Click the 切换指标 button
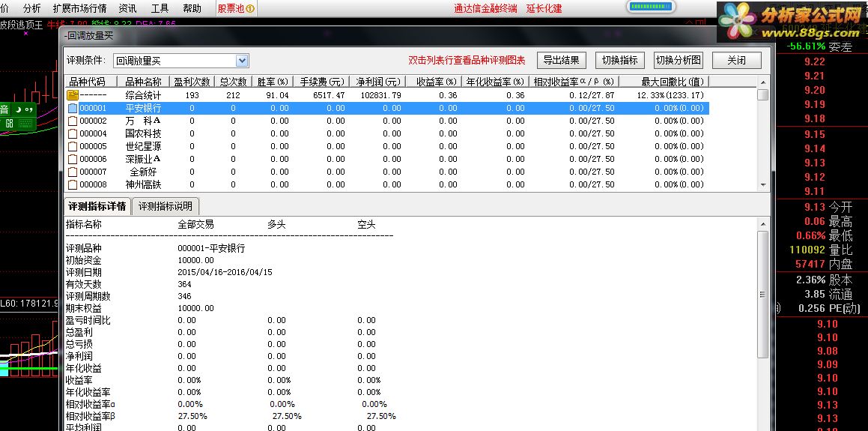 coord(620,61)
